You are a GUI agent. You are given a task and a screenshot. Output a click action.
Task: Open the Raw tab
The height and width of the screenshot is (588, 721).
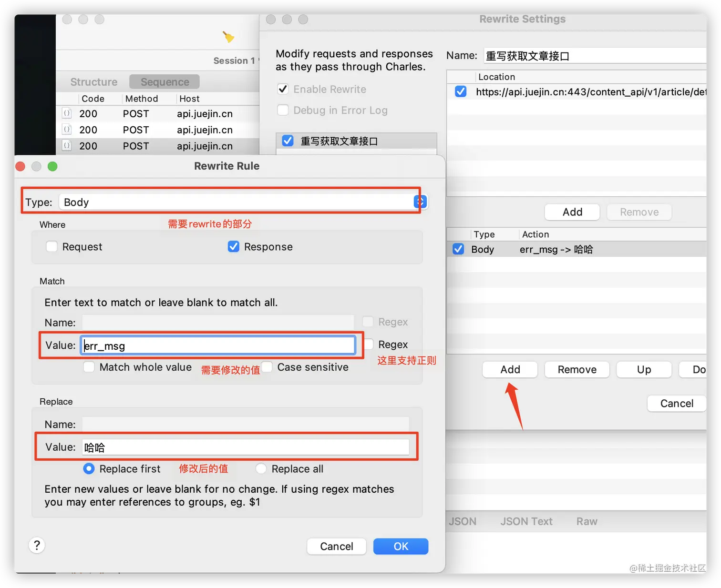point(587,521)
